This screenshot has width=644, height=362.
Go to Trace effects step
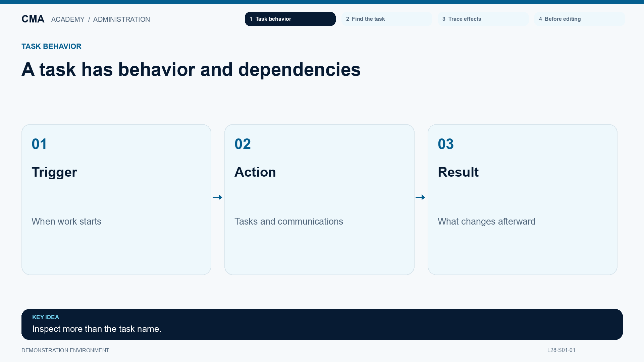pos(483,19)
